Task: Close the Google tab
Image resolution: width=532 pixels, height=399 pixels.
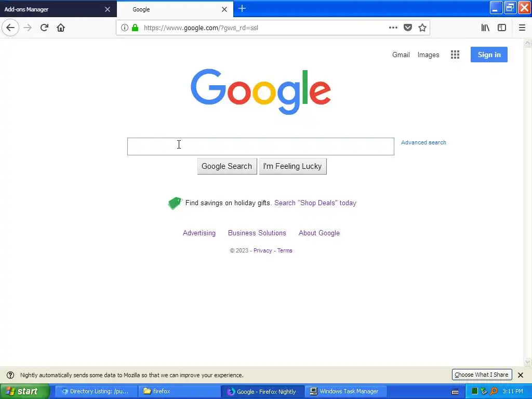Action: point(224,9)
